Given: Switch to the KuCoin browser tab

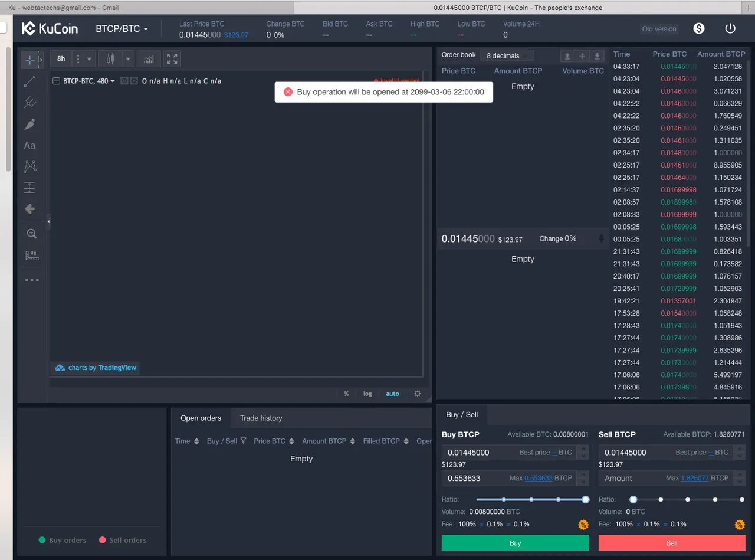Looking at the screenshot, I should tap(518, 8).
